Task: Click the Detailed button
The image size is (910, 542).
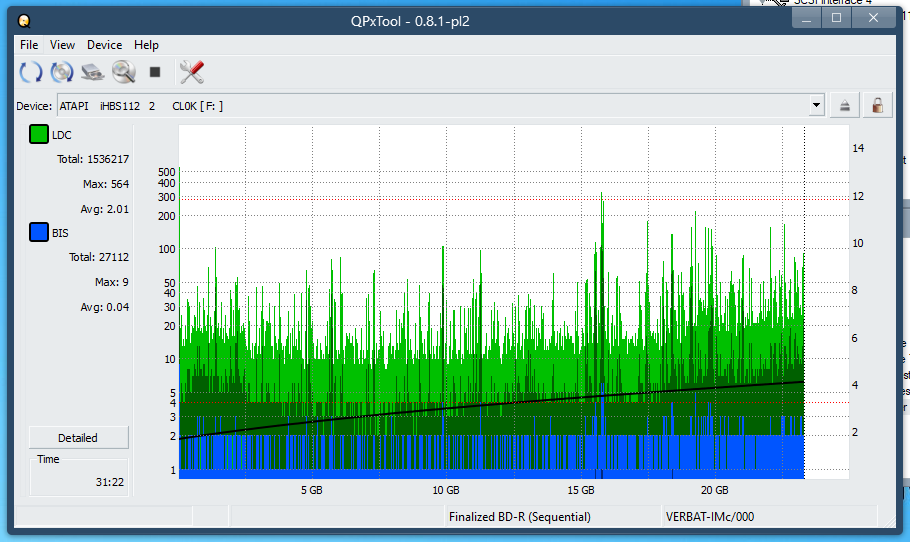Action: click(78, 438)
